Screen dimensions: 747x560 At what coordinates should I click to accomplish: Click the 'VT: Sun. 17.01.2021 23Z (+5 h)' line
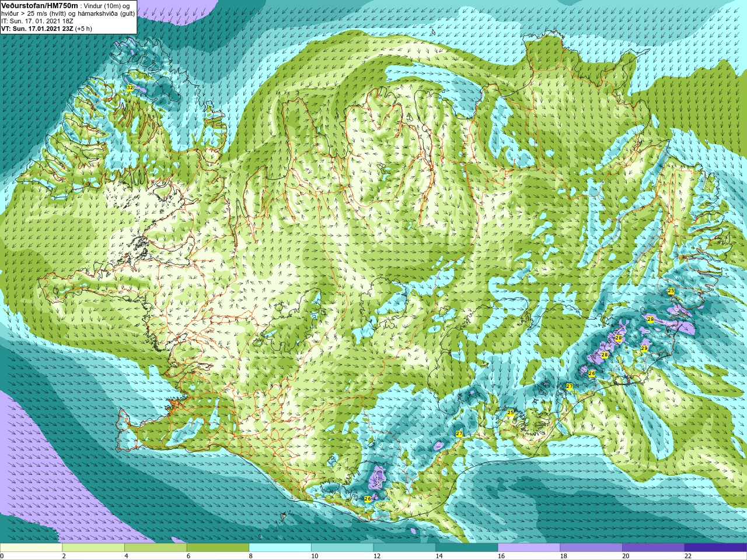pos(47,29)
